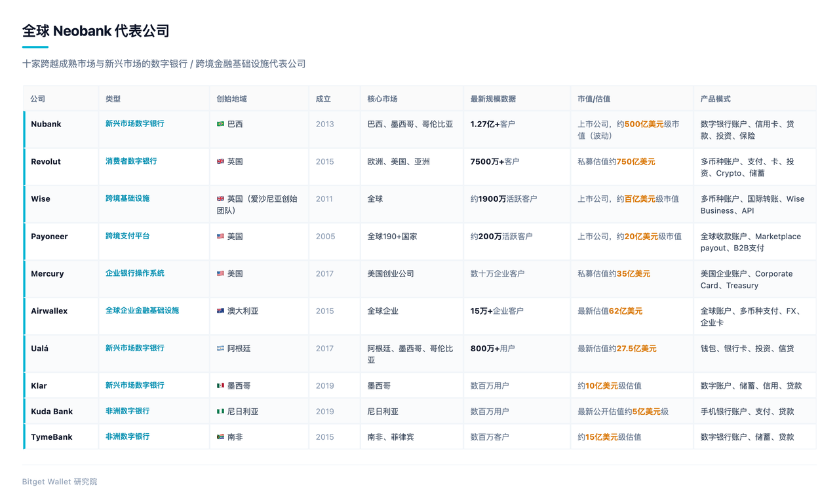
Task: Click the Mexico flag icon in Klar row
Action: (220, 386)
